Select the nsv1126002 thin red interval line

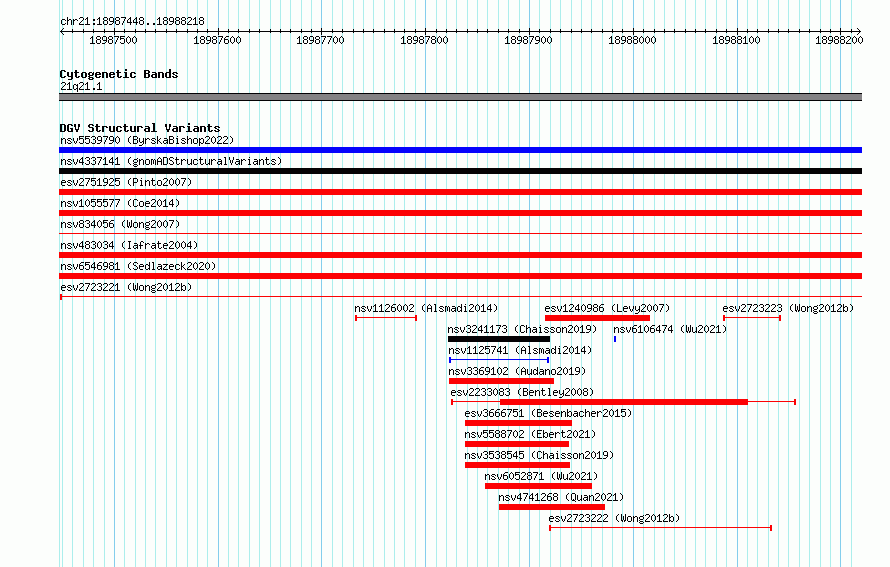point(386,318)
